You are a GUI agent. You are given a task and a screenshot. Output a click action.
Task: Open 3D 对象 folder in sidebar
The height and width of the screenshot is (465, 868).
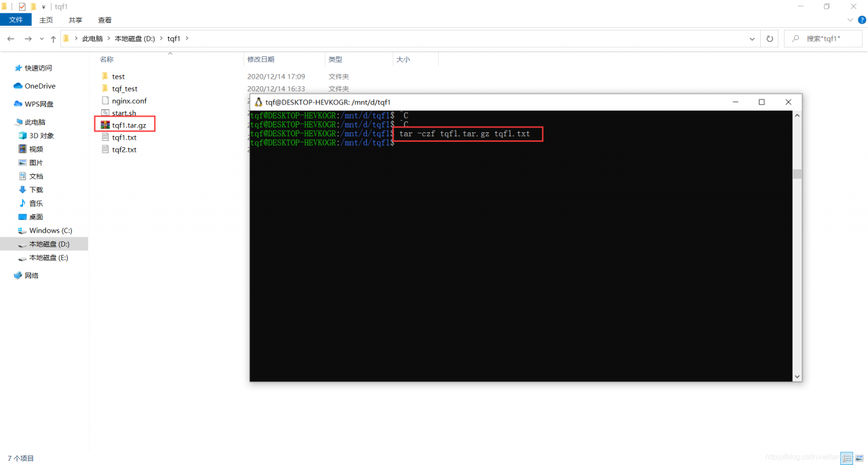(x=41, y=136)
